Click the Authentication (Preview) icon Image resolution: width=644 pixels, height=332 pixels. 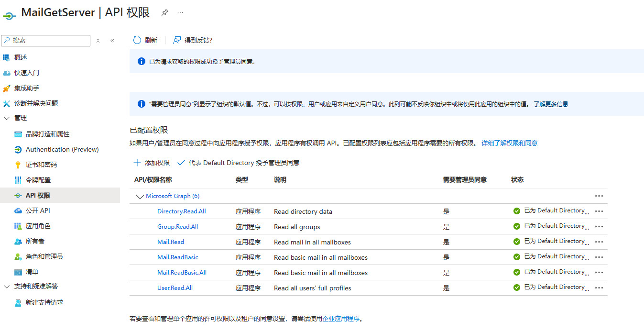click(x=18, y=149)
